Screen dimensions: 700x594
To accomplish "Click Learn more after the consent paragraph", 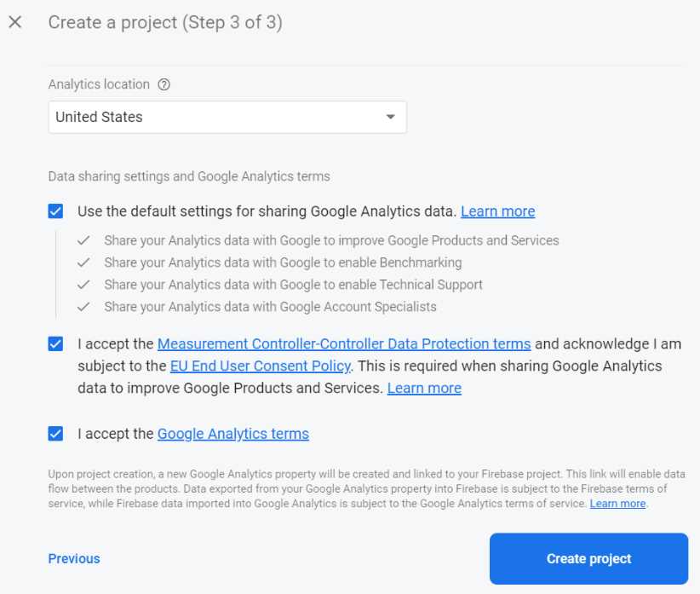I will click(424, 388).
